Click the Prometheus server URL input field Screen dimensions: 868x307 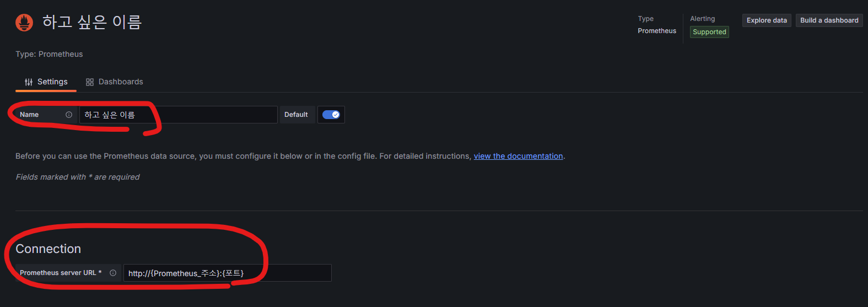227,273
